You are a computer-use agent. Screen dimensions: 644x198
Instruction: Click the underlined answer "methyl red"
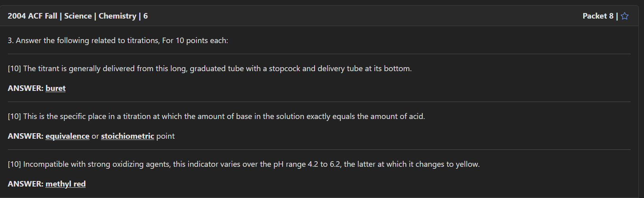tap(66, 184)
